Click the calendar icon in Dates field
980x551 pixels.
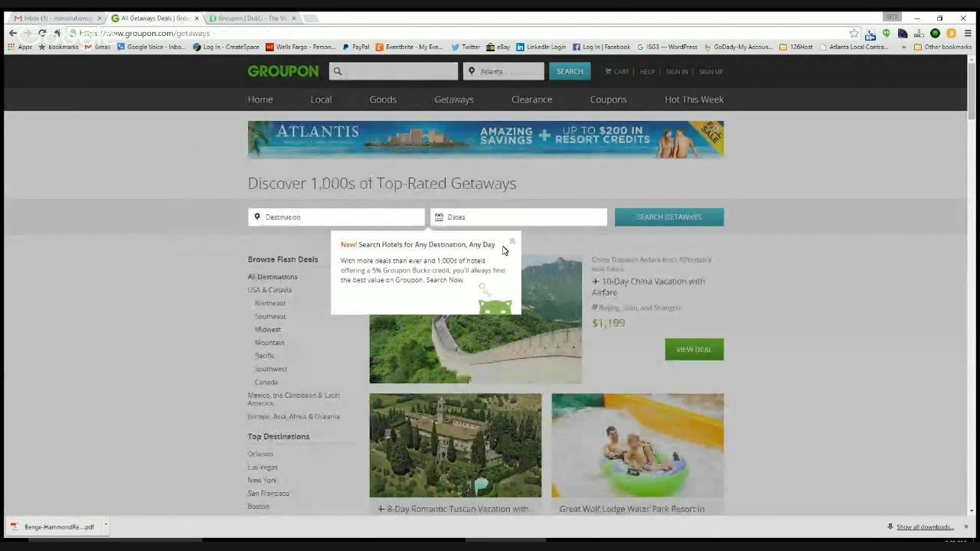(439, 217)
